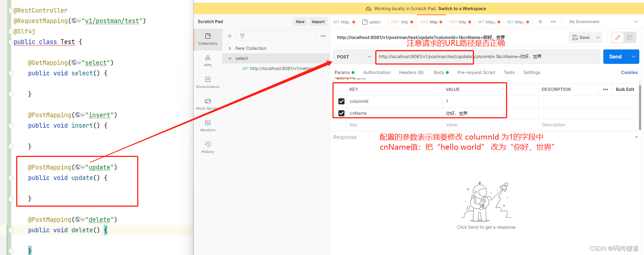Viewport: 644px width, 255px height.
Task: Switch to the Tests tab
Action: click(509, 72)
